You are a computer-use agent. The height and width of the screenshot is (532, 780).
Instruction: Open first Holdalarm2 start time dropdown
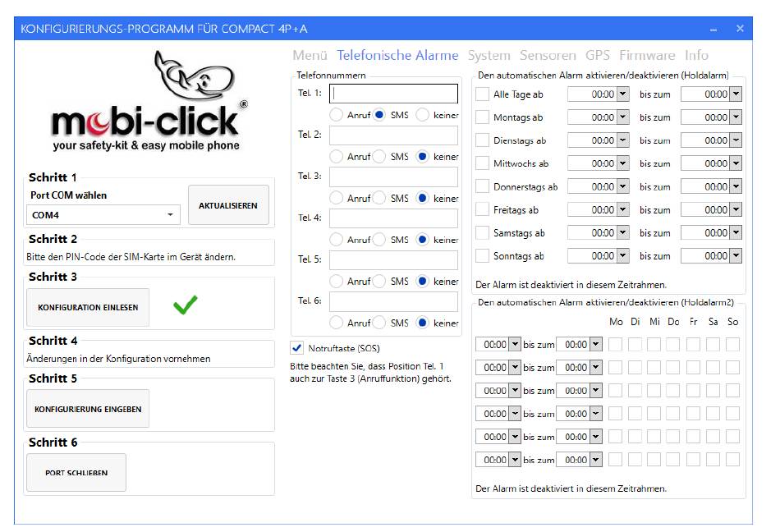515,345
